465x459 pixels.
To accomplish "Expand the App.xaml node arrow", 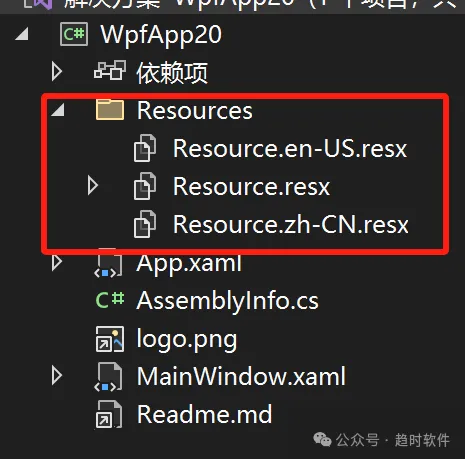I will point(57,263).
